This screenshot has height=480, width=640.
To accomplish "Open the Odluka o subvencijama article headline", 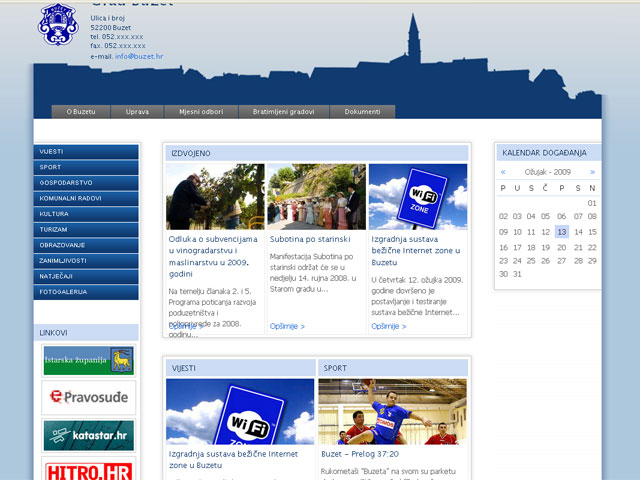I will 213,256.
